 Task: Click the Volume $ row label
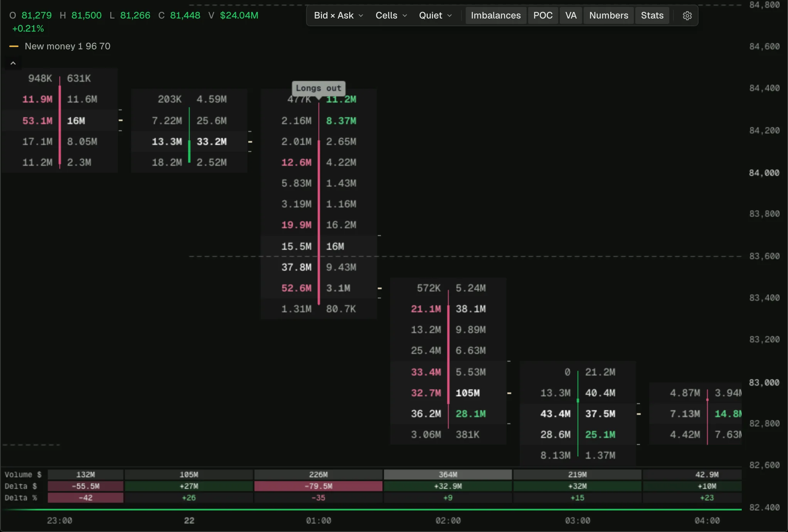click(23, 475)
